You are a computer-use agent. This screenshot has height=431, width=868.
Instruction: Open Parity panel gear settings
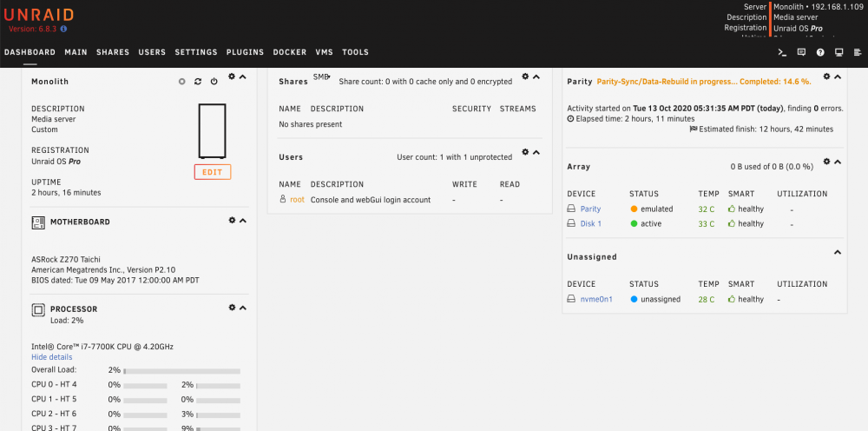coord(826,76)
